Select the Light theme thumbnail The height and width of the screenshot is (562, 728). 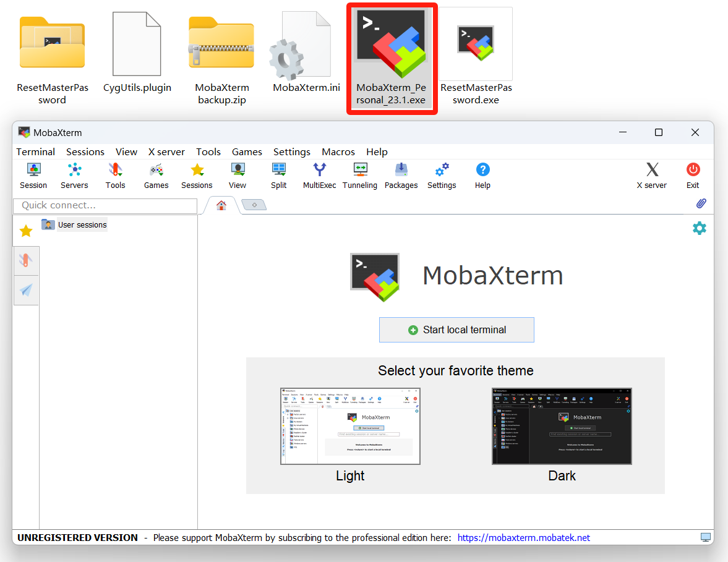350,427
